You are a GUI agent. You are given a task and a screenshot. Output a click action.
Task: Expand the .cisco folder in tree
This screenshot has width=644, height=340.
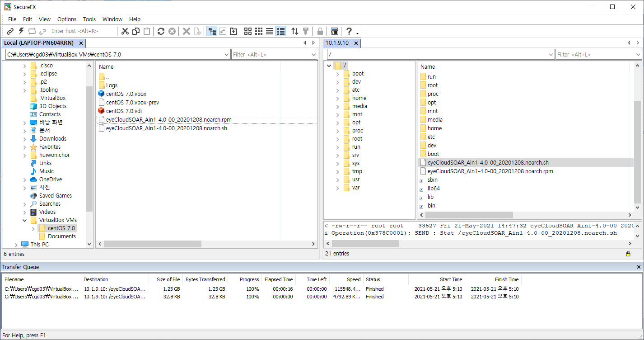pyautogui.click(x=25, y=66)
